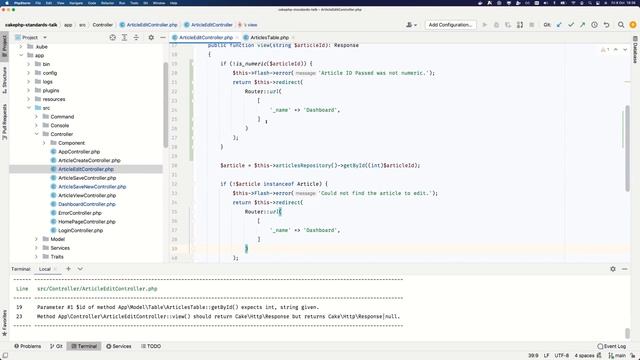Expand the plugins folder
The image size is (640, 360).
(29, 90)
